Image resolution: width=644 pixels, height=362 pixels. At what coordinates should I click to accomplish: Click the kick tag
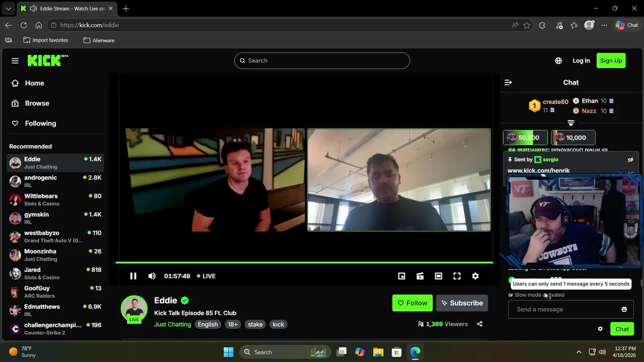point(278,324)
